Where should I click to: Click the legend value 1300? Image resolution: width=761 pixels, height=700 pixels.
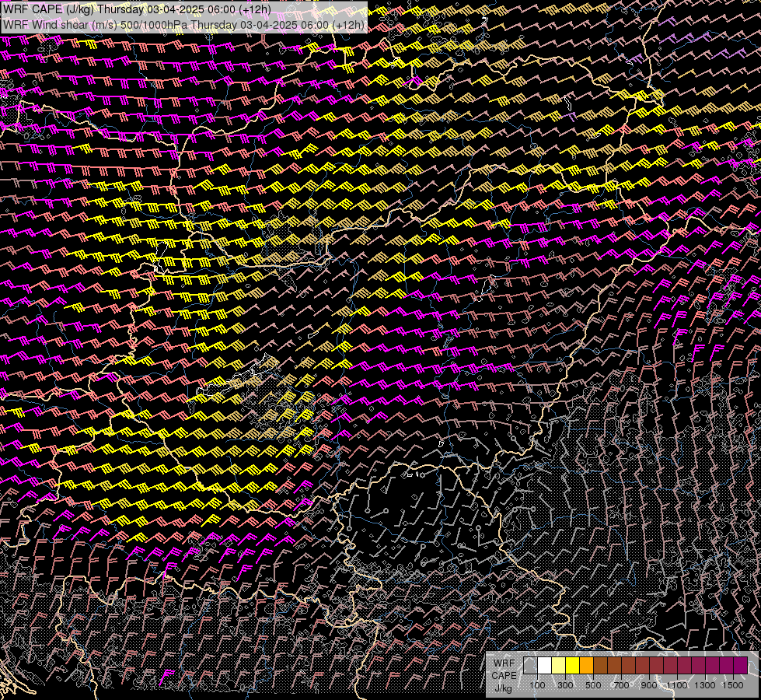coord(705,685)
